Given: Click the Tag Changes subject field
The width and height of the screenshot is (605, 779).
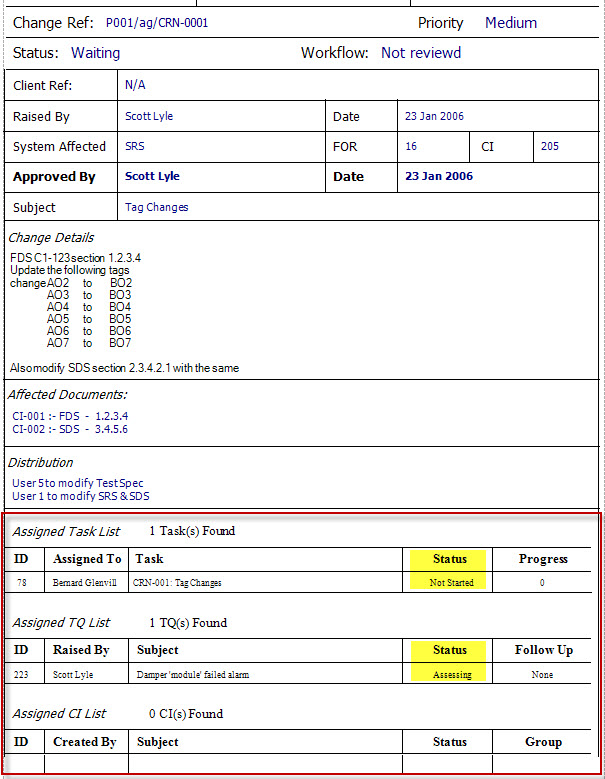Looking at the screenshot, I should point(157,208).
